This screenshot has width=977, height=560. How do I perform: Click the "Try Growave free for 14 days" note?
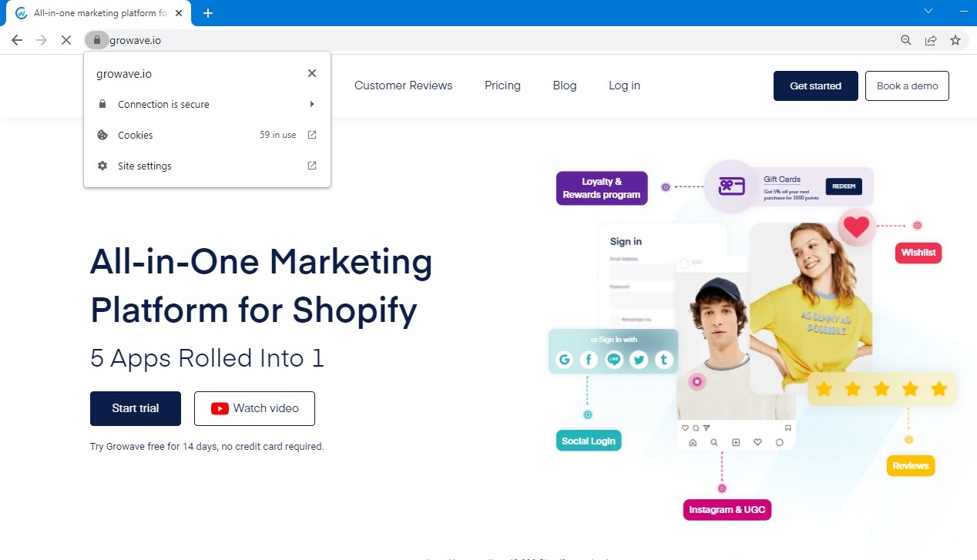point(207,446)
